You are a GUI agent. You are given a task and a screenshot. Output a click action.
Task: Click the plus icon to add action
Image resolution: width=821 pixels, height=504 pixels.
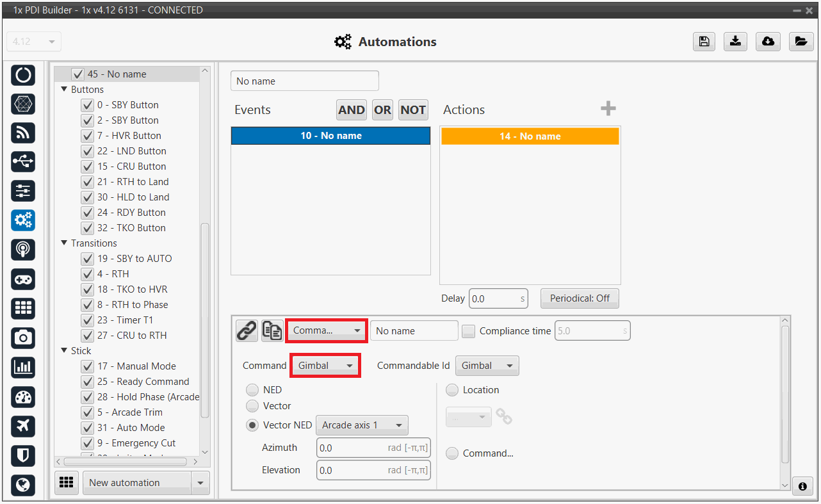[x=608, y=109]
